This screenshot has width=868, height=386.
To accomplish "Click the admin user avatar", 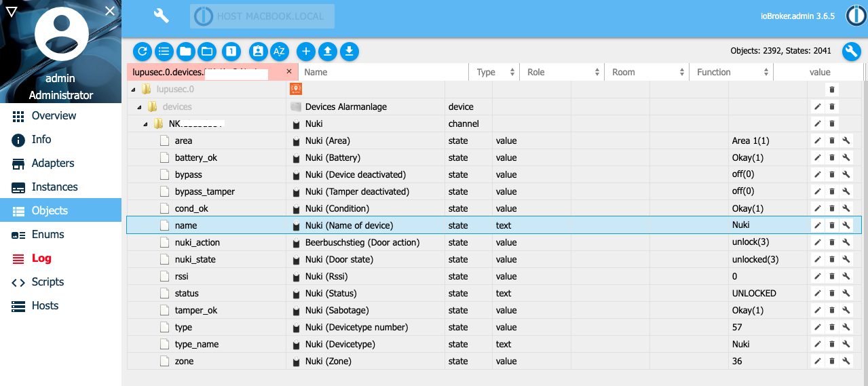I will [61, 34].
